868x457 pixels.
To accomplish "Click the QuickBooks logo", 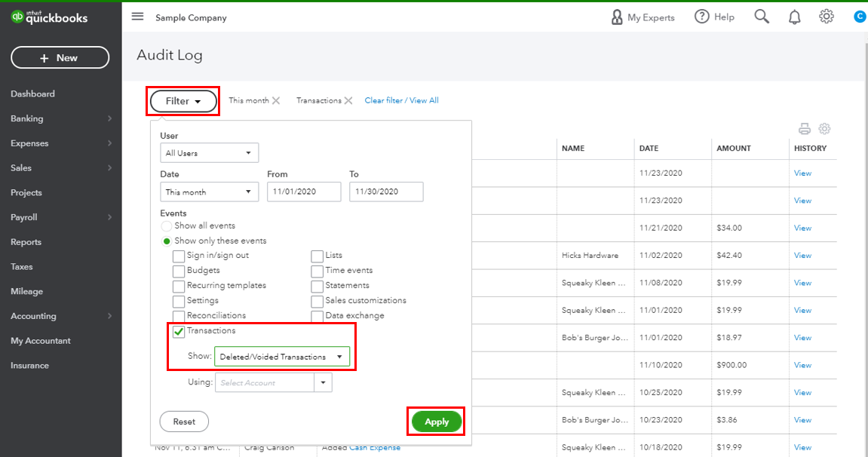I will [x=49, y=17].
